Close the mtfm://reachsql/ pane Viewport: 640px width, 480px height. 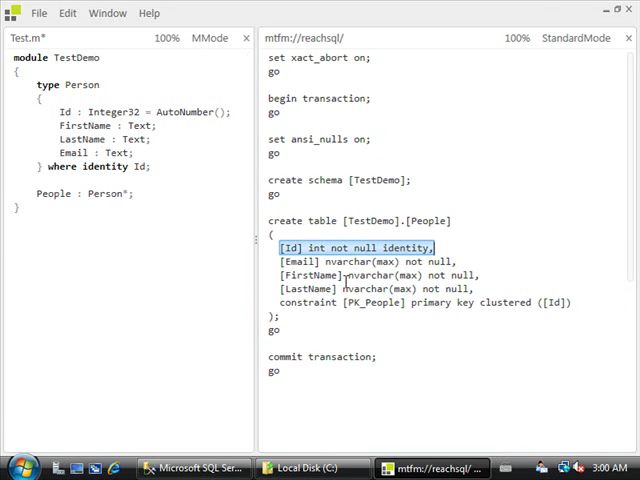[629, 38]
